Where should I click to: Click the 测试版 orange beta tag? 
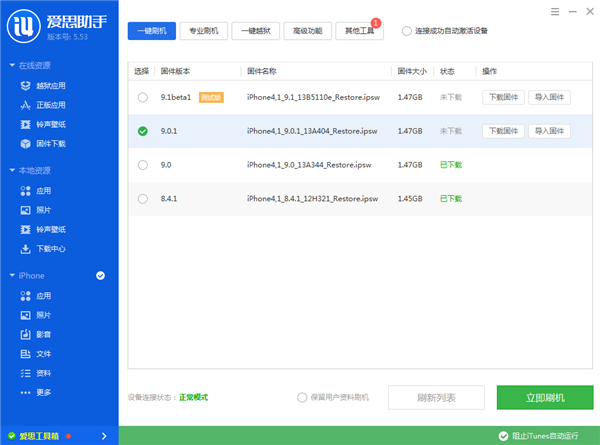211,98
